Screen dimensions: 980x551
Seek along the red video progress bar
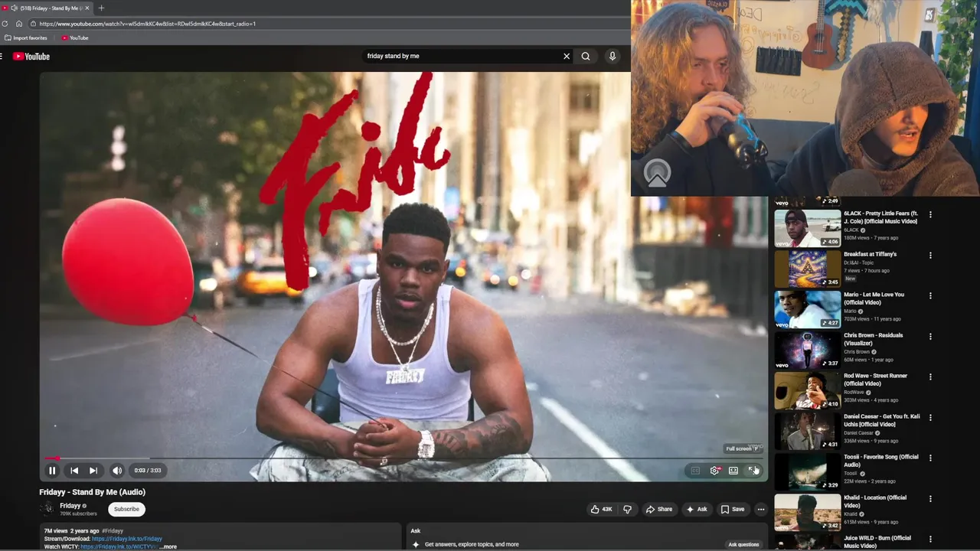pyautogui.click(x=403, y=458)
